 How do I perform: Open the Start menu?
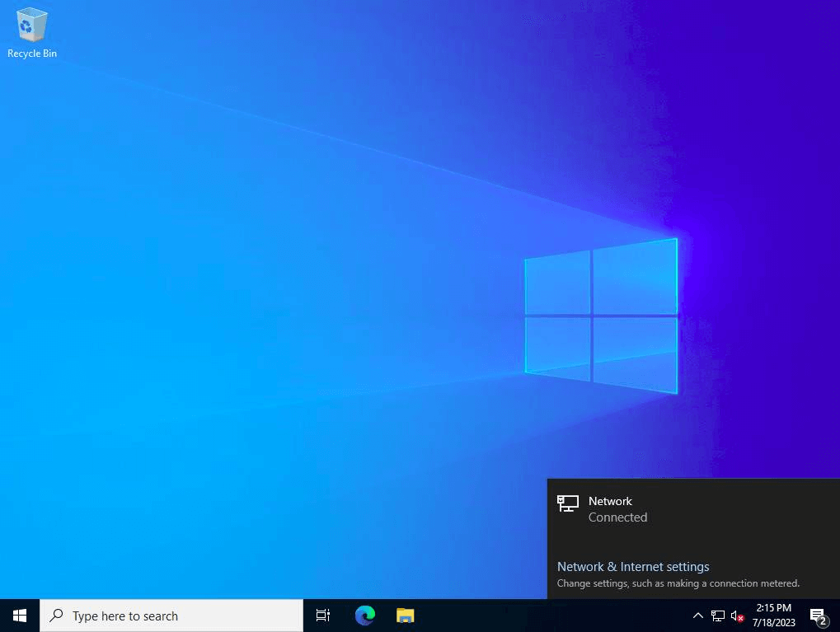pyautogui.click(x=18, y=615)
